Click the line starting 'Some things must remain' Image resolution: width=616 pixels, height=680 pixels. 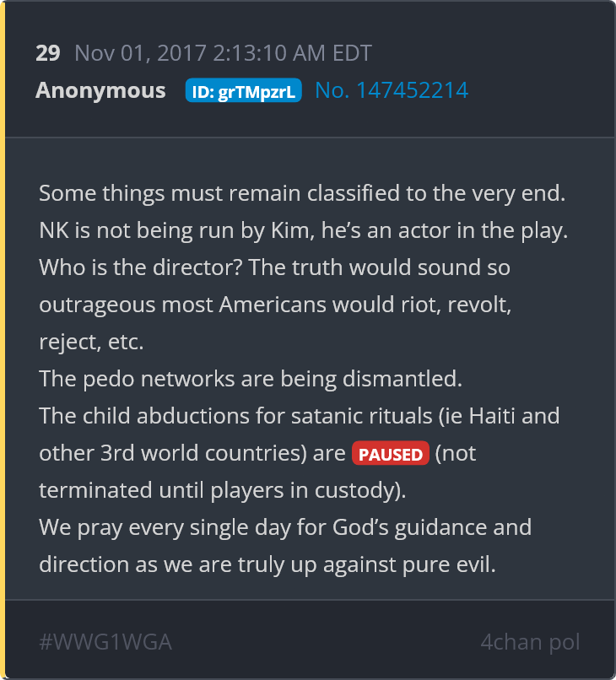click(x=302, y=193)
